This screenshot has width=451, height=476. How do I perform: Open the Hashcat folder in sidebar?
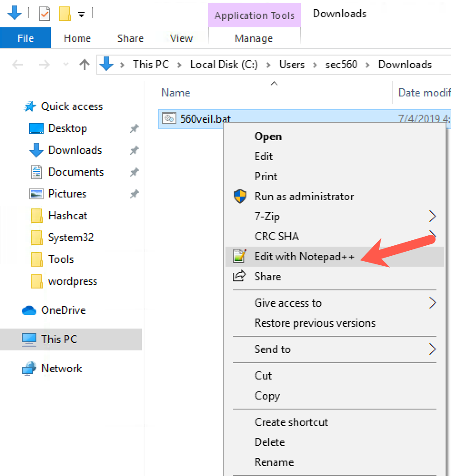67,215
